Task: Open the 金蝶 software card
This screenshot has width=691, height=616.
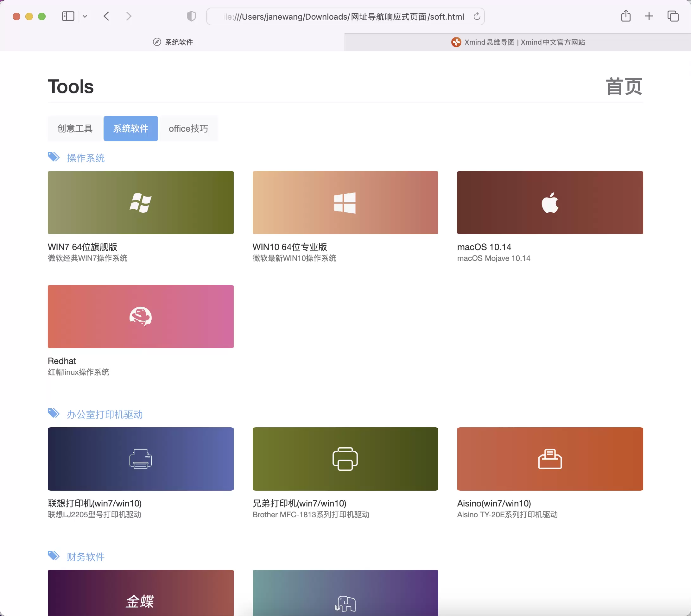Action: [x=141, y=593]
